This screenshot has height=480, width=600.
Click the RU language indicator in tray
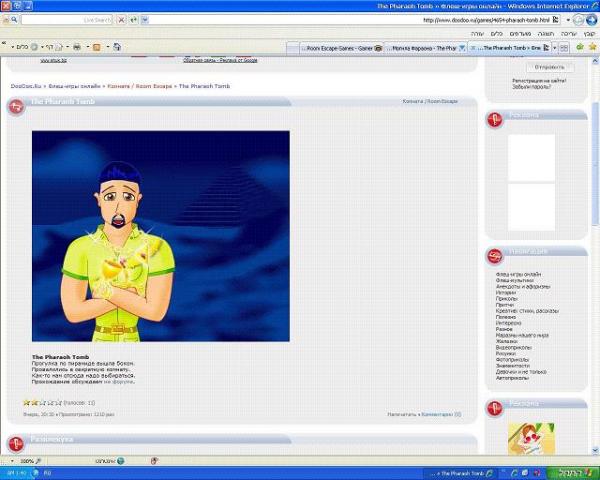click(47, 473)
